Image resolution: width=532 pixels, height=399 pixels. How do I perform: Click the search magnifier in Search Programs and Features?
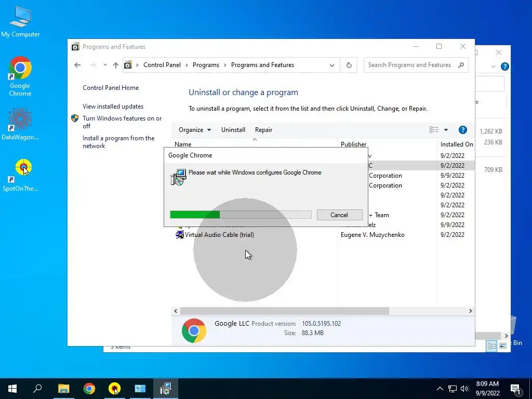(x=461, y=65)
